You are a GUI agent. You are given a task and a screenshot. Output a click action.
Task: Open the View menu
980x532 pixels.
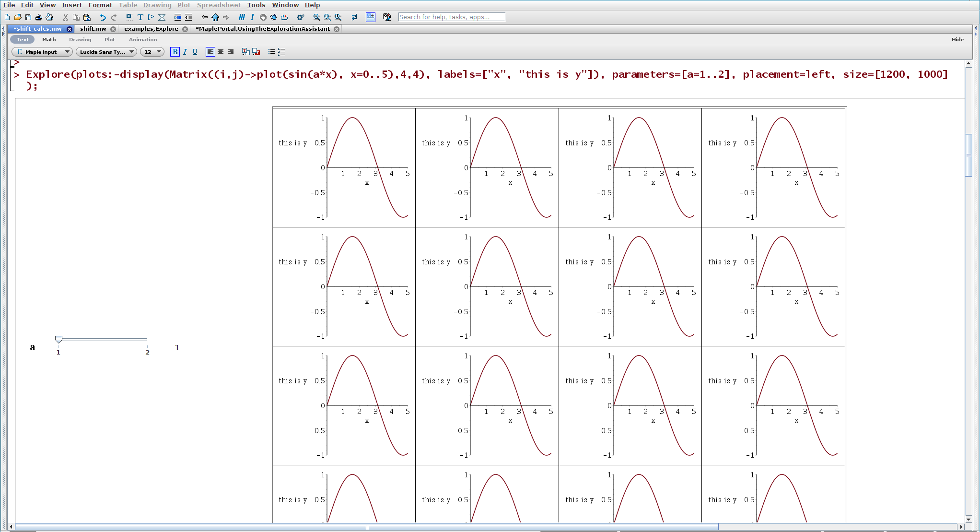(x=47, y=5)
